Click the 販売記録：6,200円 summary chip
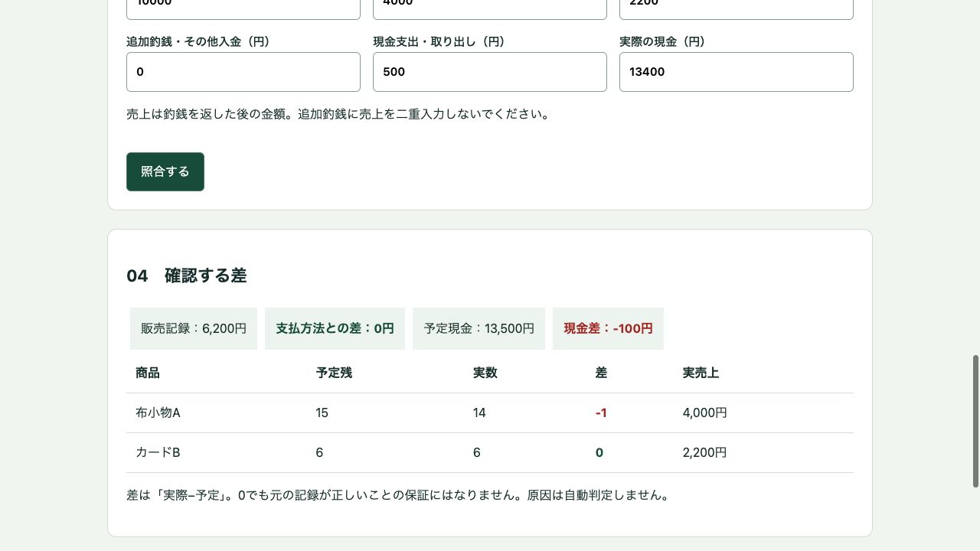Screen dimensions: 980x551 (194, 328)
